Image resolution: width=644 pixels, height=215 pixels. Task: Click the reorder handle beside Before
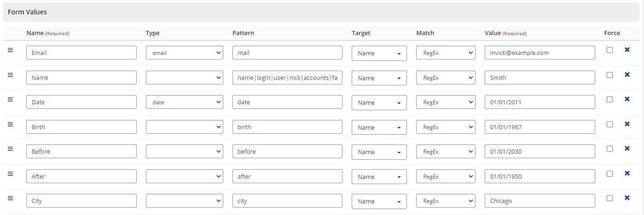click(10, 149)
